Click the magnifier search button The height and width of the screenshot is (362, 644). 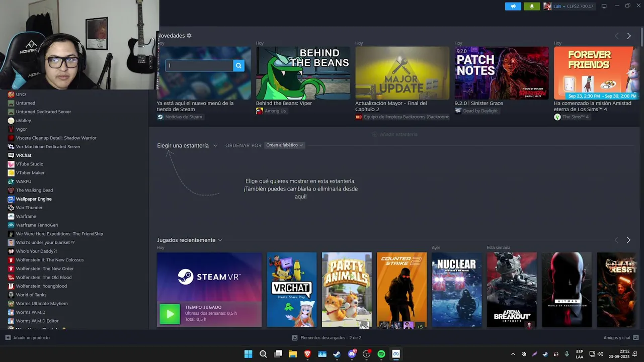238,65
